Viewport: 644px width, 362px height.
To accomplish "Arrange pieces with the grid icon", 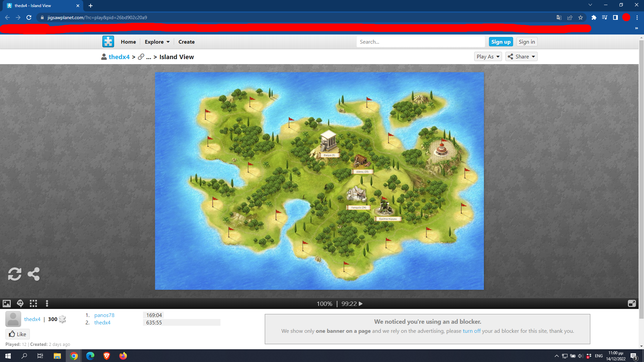I will pos(33,304).
